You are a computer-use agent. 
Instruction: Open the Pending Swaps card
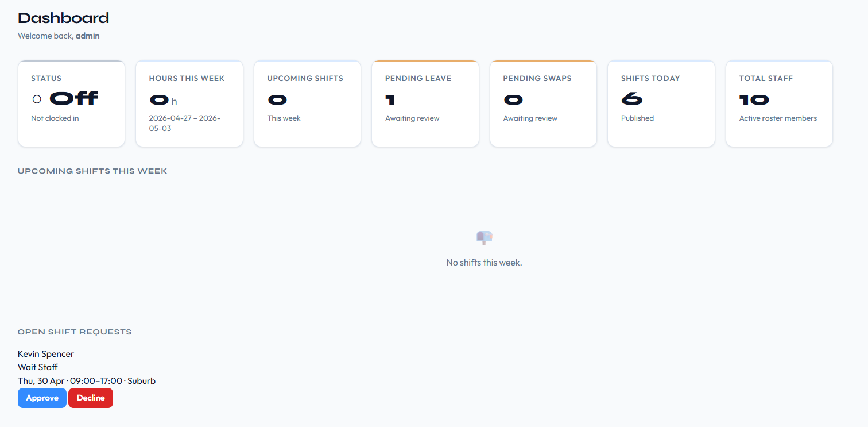[x=543, y=103]
